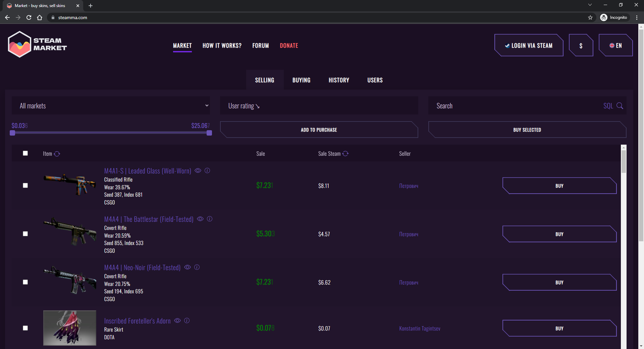
Task: Bookmark this page with star icon
Action: [x=590, y=17]
